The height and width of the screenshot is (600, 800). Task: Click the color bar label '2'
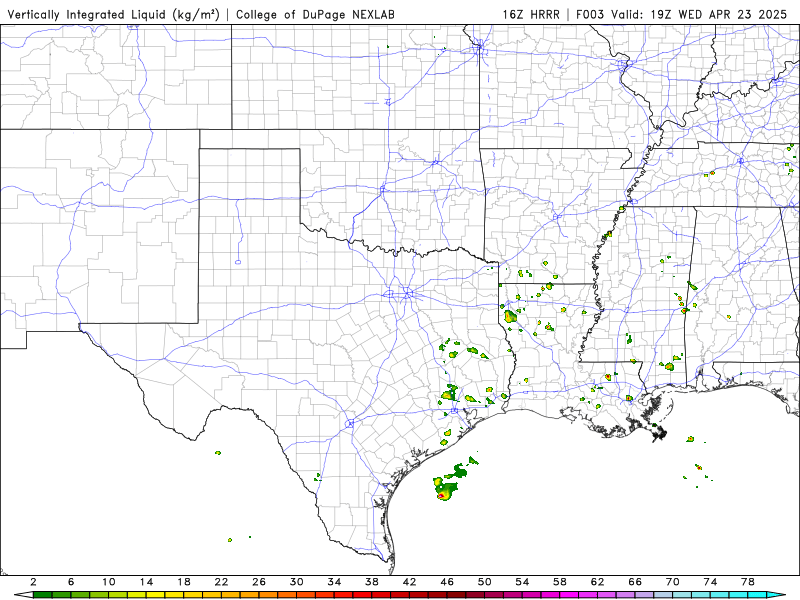[33, 582]
